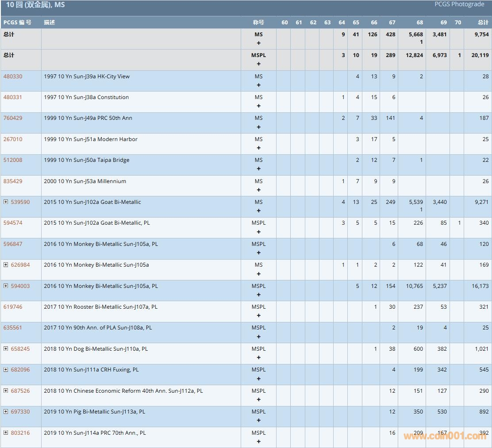The height and width of the screenshot is (448, 492).
Task: Click the 描述 column header
Action: [50, 23]
